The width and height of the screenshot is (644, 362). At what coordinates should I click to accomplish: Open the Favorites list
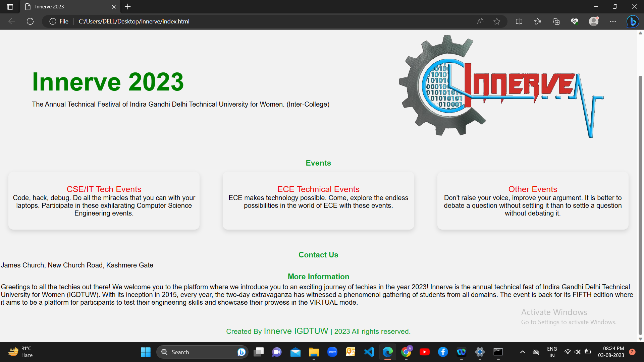(x=537, y=21)
